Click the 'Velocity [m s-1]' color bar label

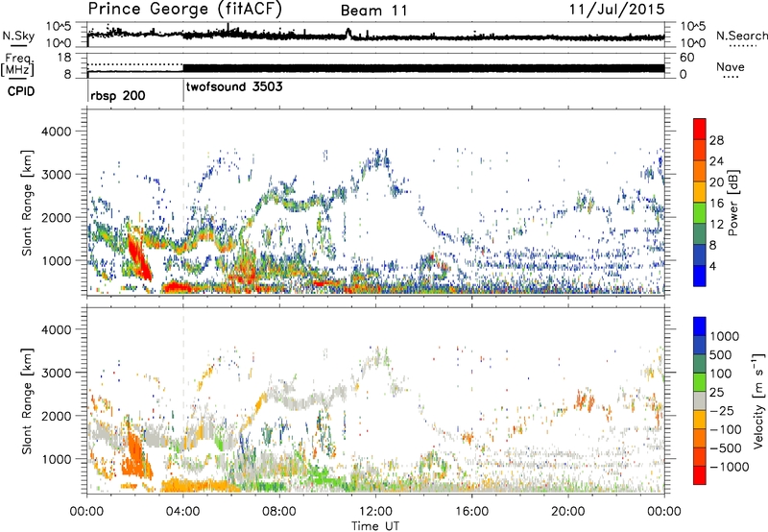758,400
